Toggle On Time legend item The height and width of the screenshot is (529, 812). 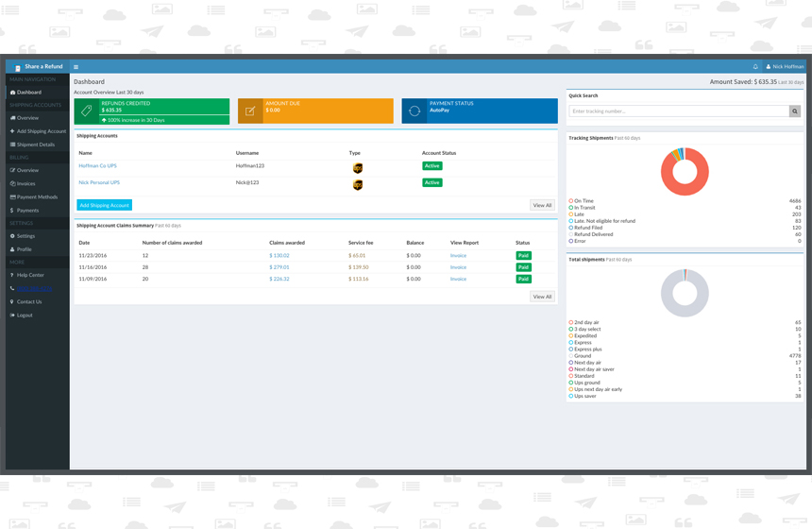pos(581,201)
